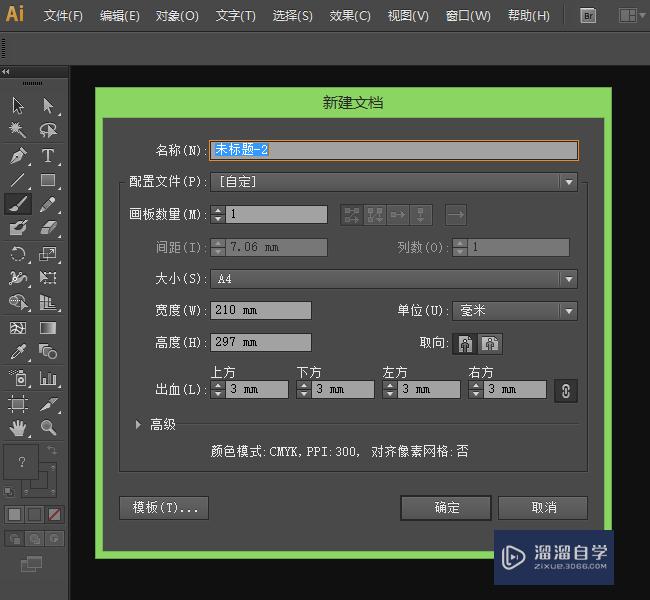
Task: Select the Pencil tool
Action: [48, 204]
